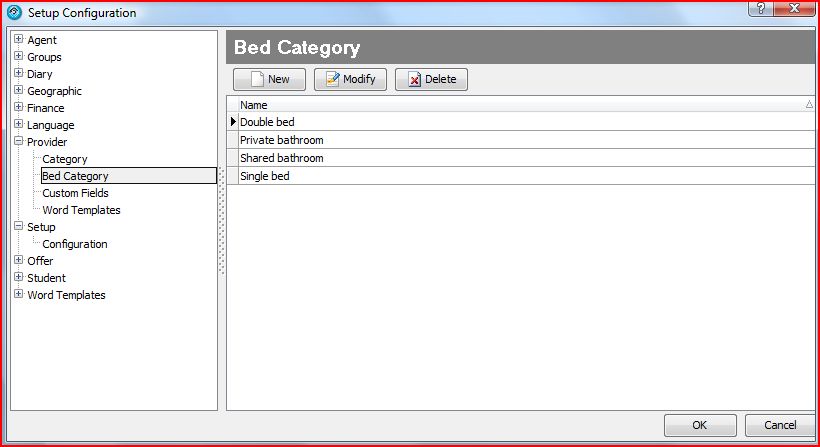Click the New document icon button

[269, 80]
